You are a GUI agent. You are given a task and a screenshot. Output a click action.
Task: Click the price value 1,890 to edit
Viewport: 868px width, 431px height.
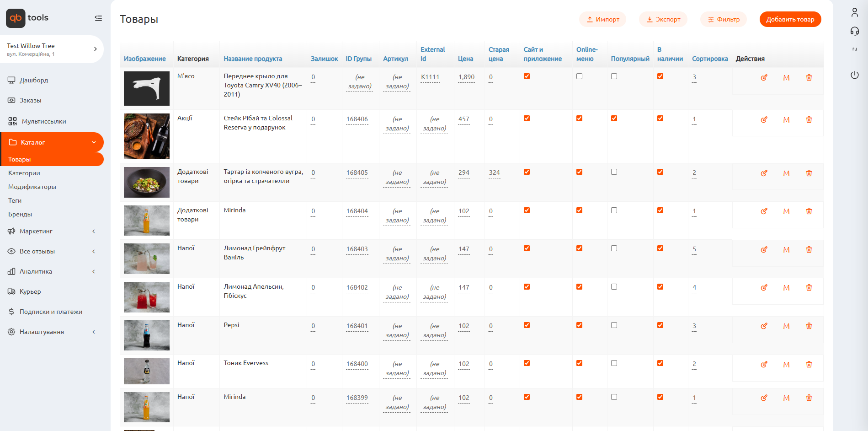[x=466, y=77]
